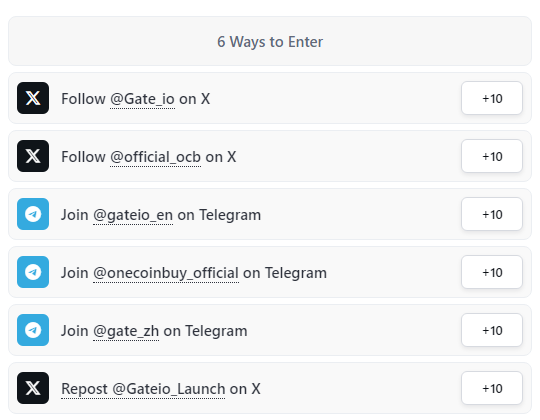Screen dimensions: 540x420
Task: Open the @gate_zh Telegram link
Action: coord(126,332)
